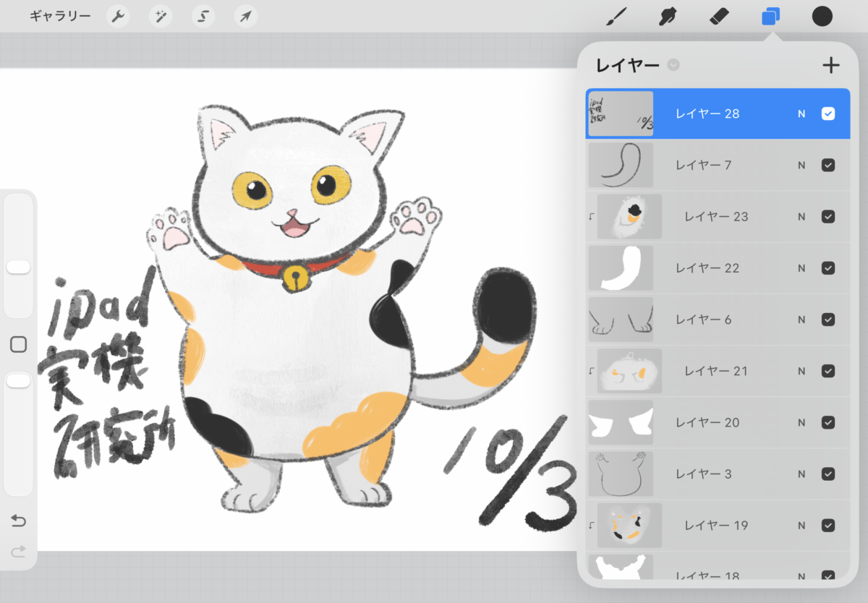Viewport: 868px width, 603px height.
Task: Click clipping mask arrow on レイヤー 19
Action: pos(592,525)
